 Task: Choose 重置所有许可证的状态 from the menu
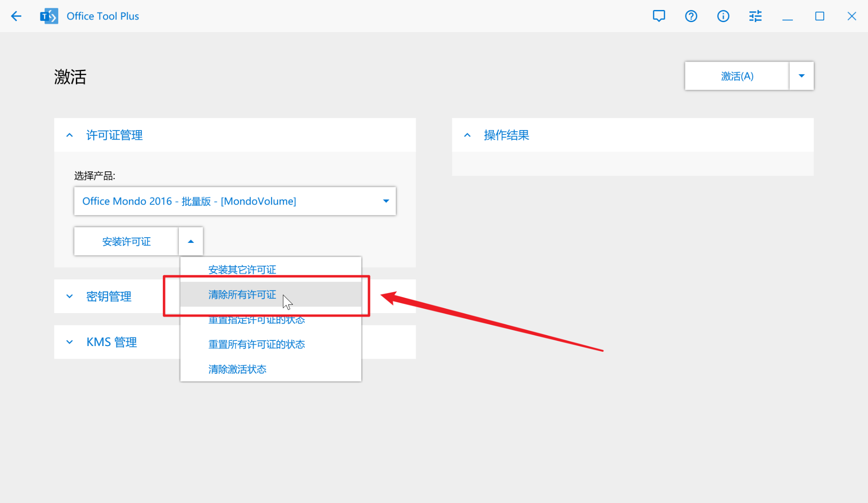click(271, 344)
